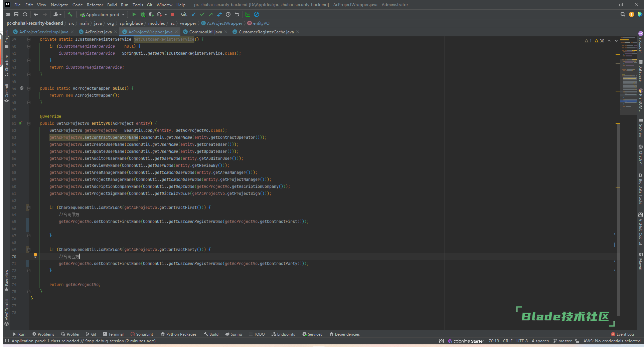This screenshot has width=644, height=347.
Task: Switch to CustomerRegisterCache.java tab
Action: [x=266, y=32]
